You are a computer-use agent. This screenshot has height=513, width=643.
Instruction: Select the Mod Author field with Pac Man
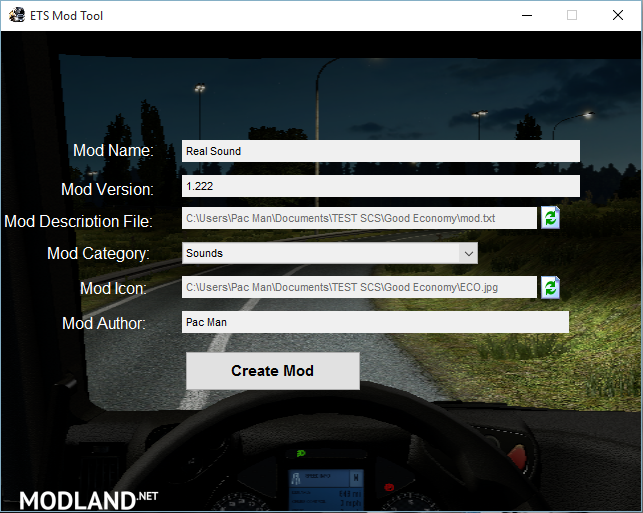pyautogui.click(x=375, y=322)
